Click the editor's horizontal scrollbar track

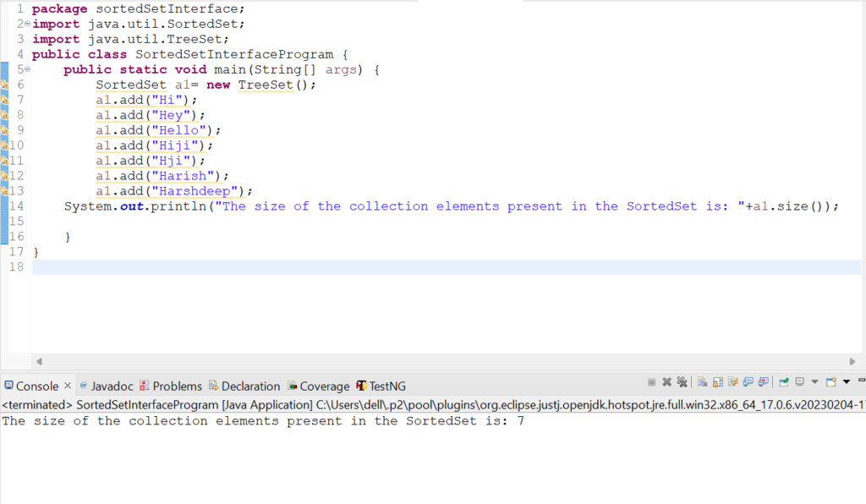tap(445, 362)
